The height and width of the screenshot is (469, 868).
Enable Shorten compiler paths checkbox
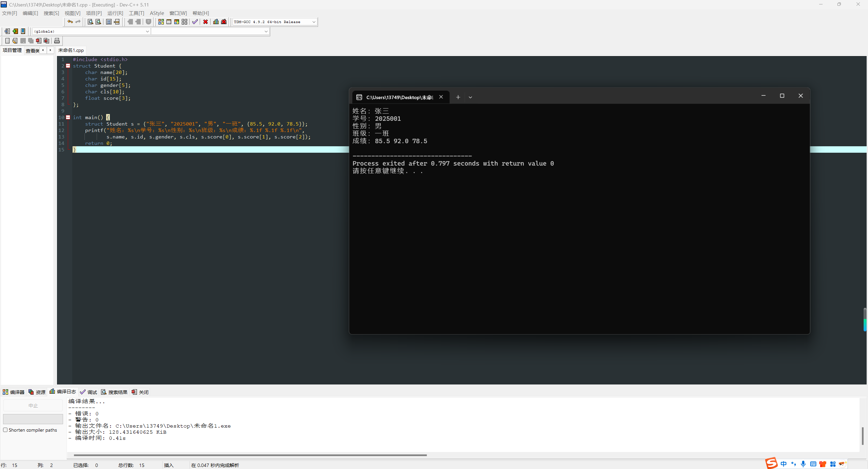[5, 430]
